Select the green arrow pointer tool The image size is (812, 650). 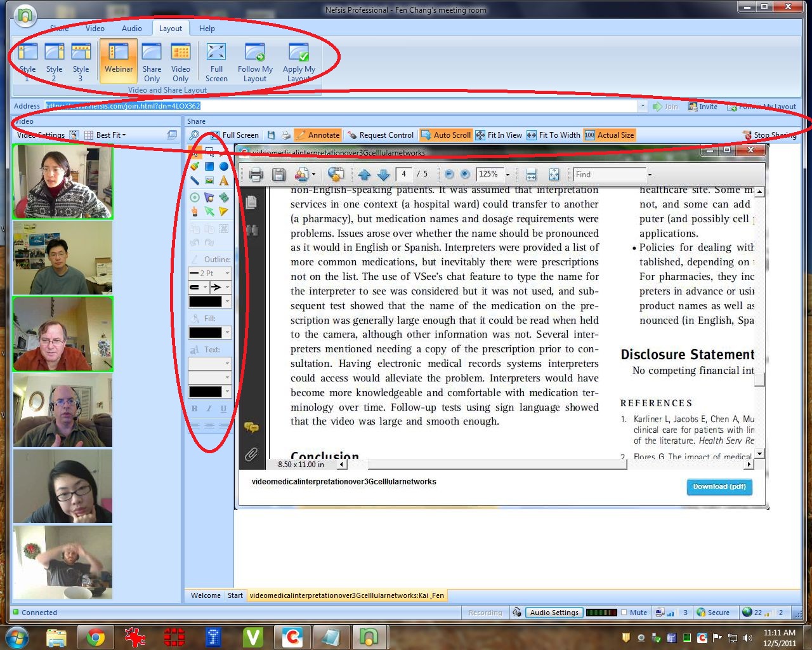209,211
